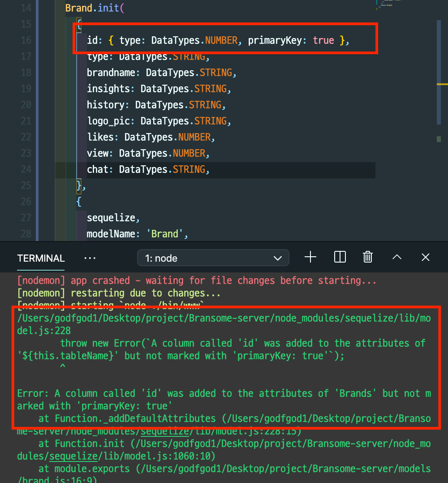This screenshot has height=483, width=448.
Task: Show more panel tabs via ellipsis
Action: pyautogui.click(x=90, y=258)
